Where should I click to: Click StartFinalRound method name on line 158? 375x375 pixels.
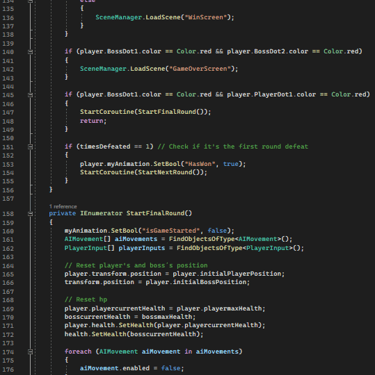tap(155, 213)
